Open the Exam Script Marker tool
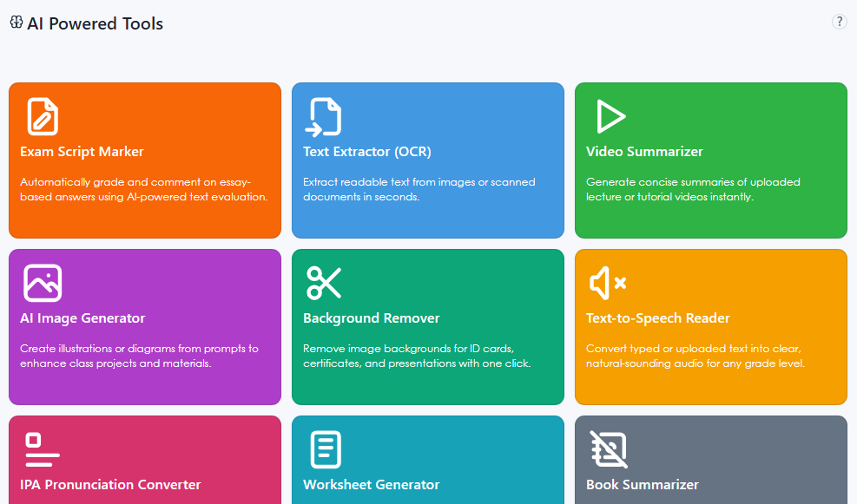Viewport: 857px width, 504px height. click(x=144, y=160)
